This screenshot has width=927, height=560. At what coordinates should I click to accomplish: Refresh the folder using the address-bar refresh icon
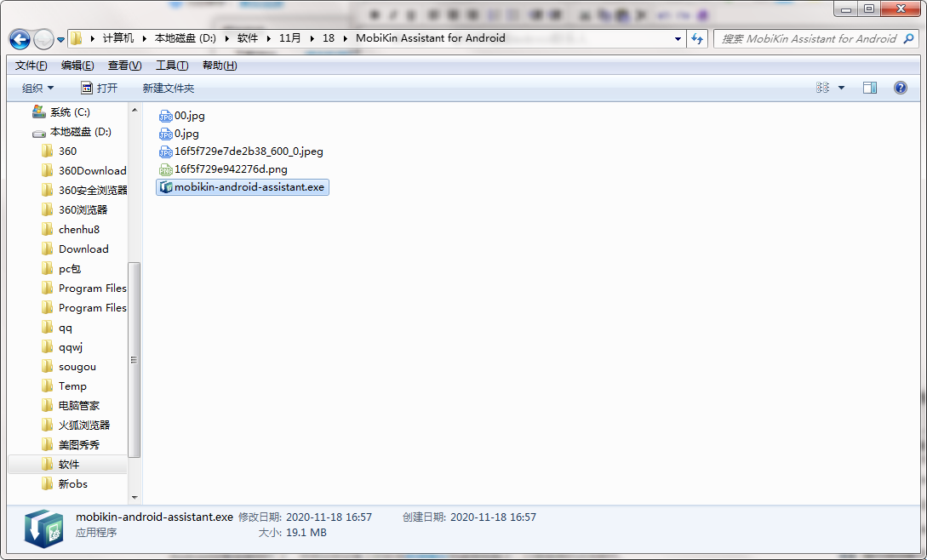coord(698,39)
